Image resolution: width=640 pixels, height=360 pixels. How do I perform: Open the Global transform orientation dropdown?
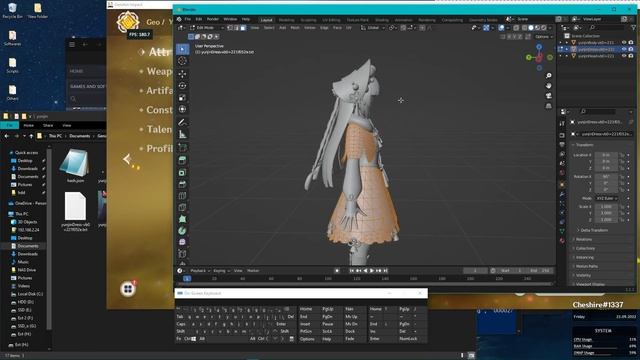click(x=372, y=28)
